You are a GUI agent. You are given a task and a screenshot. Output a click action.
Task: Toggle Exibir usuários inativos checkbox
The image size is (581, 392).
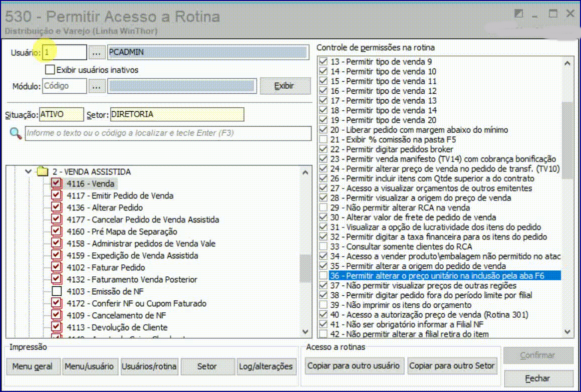[x=49, y=70]
